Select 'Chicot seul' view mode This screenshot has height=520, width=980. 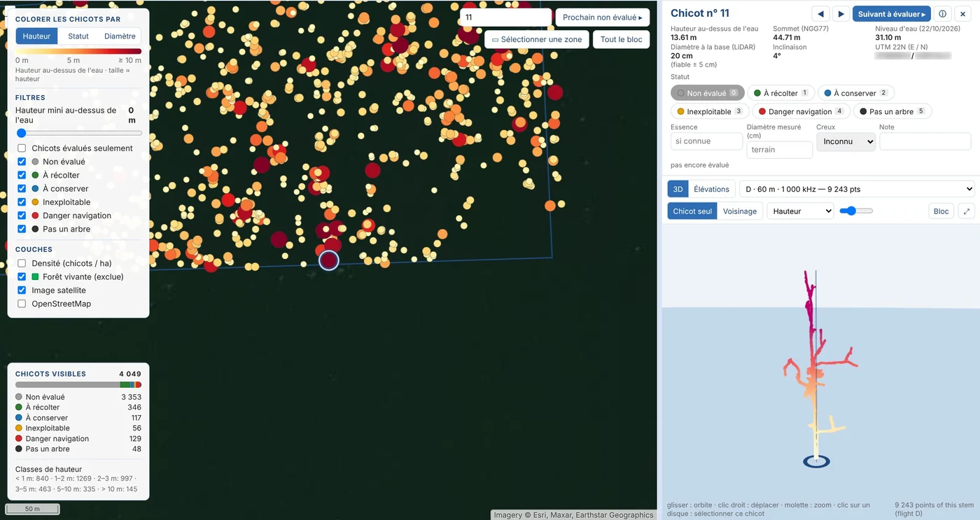(x=692, y=211)
